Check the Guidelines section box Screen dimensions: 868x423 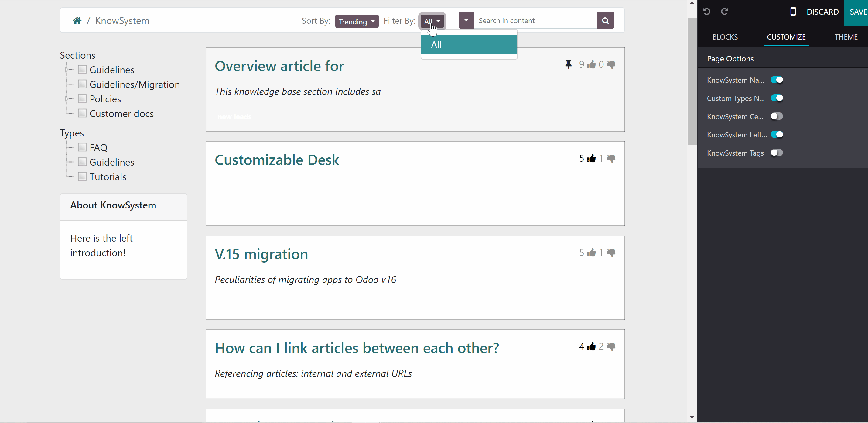82,69
